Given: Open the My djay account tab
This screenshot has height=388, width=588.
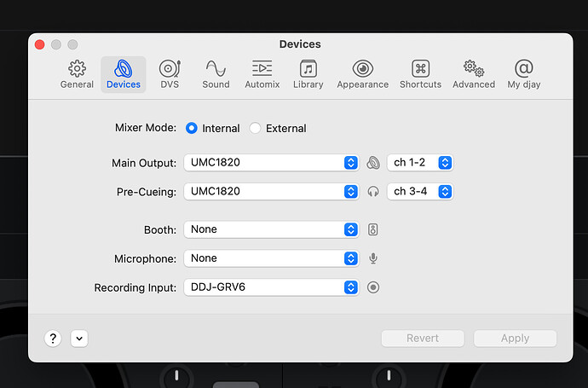Looking at the screenshot, I should click(524, 74).
